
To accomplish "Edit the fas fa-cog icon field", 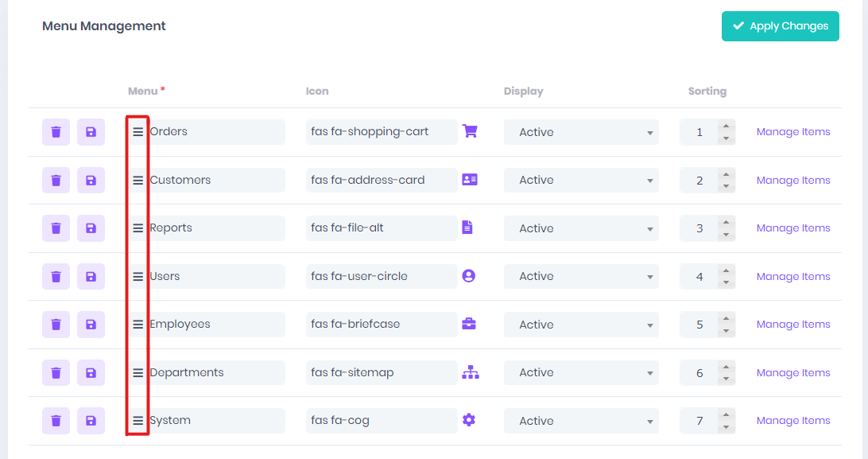I will 382,421.
